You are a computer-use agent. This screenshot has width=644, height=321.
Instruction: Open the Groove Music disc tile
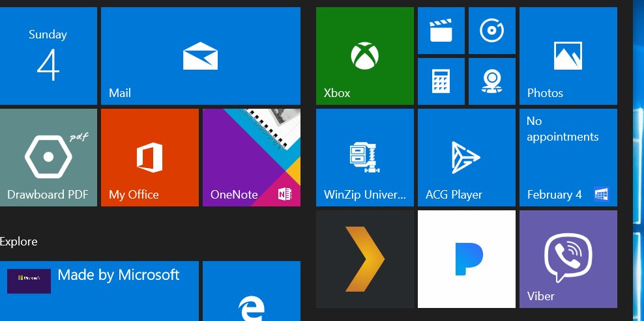(492, 31)
